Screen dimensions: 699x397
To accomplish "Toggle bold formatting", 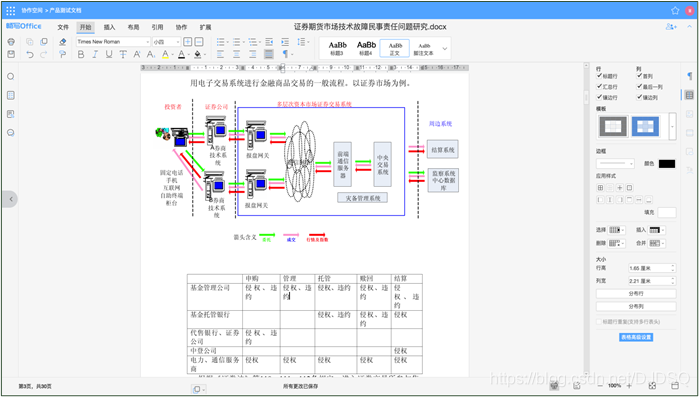I will point(81,54).
